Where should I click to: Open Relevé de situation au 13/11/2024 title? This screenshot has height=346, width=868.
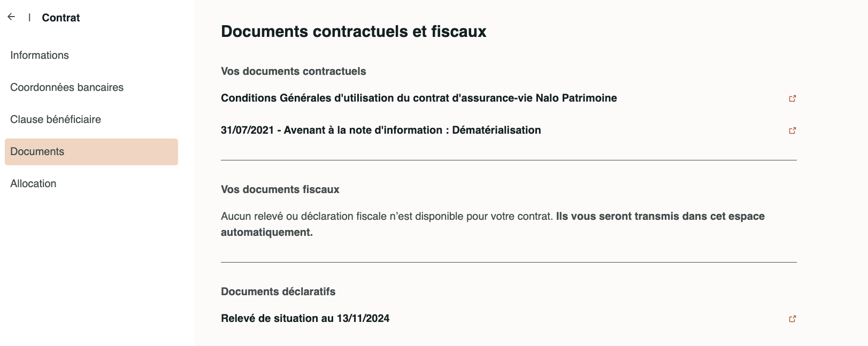305,318
